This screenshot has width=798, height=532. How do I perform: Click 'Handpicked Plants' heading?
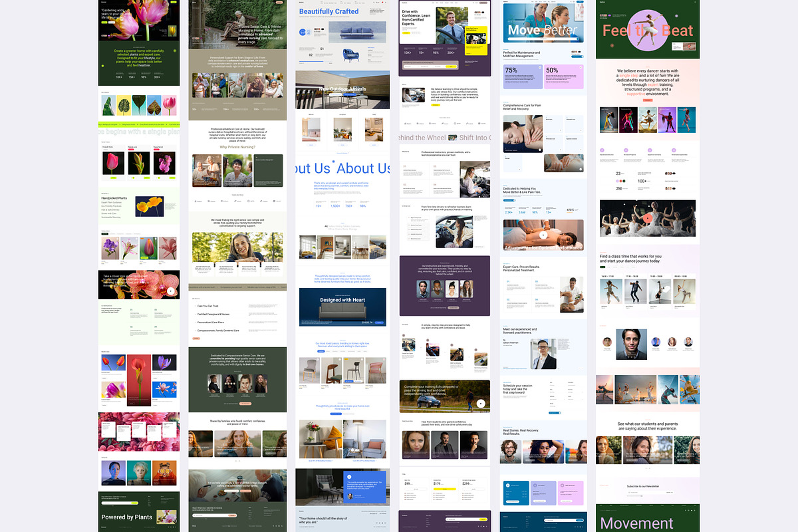point(113,198)
